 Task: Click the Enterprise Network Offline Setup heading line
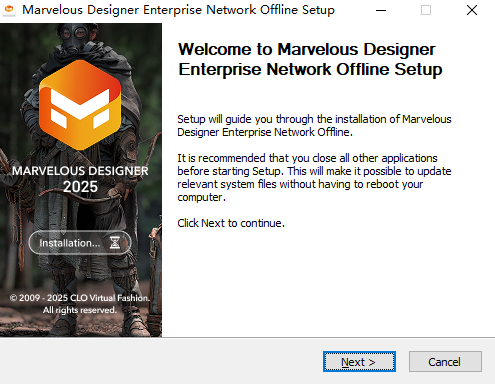(x=310, y=69)
